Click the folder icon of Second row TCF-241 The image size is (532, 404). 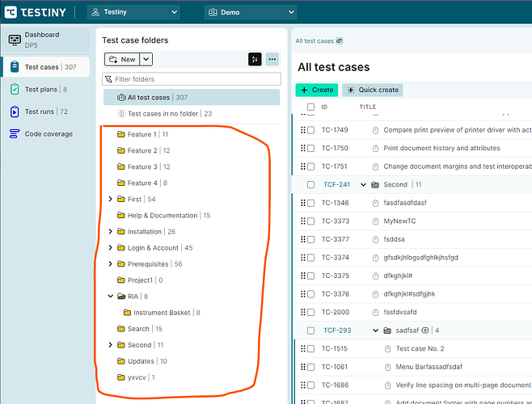coord(375,184)
